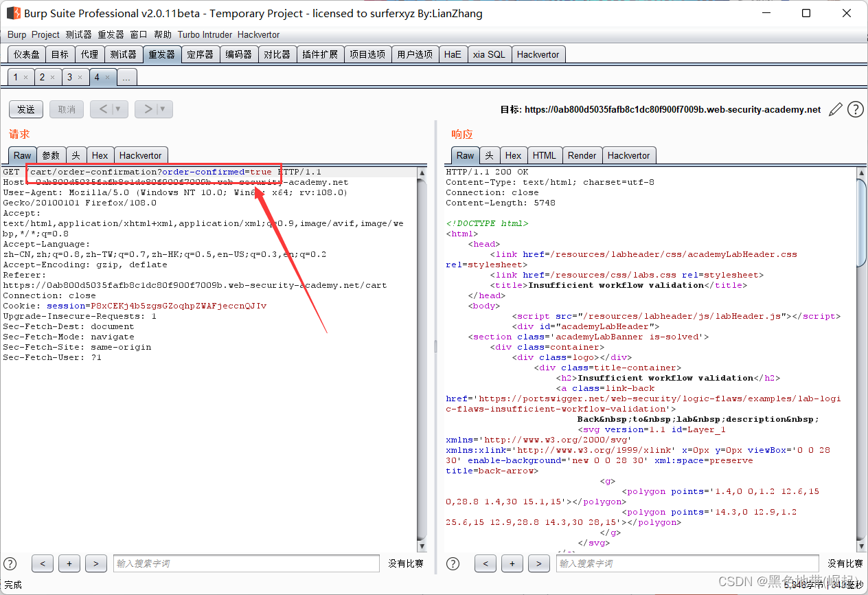
Task: Click plus button in request search bar
Action: coord(69,563)
